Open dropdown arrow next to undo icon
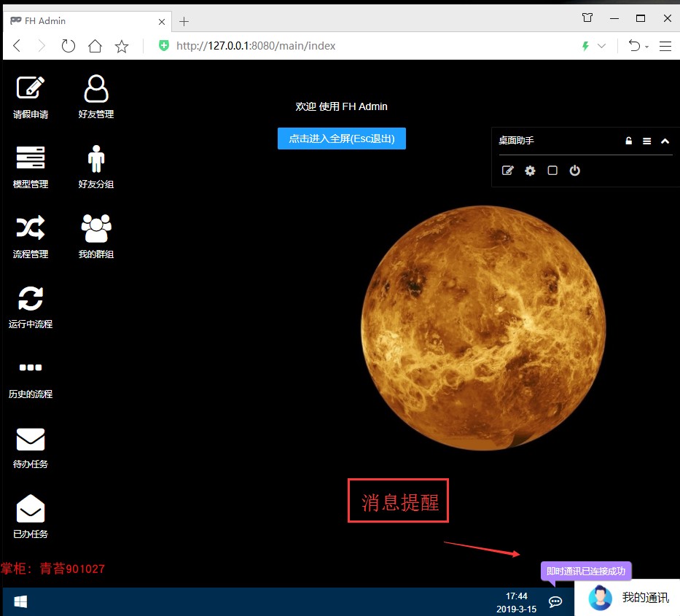The height and width of the screenshot is (616, 680). click(x=646, y=47)
